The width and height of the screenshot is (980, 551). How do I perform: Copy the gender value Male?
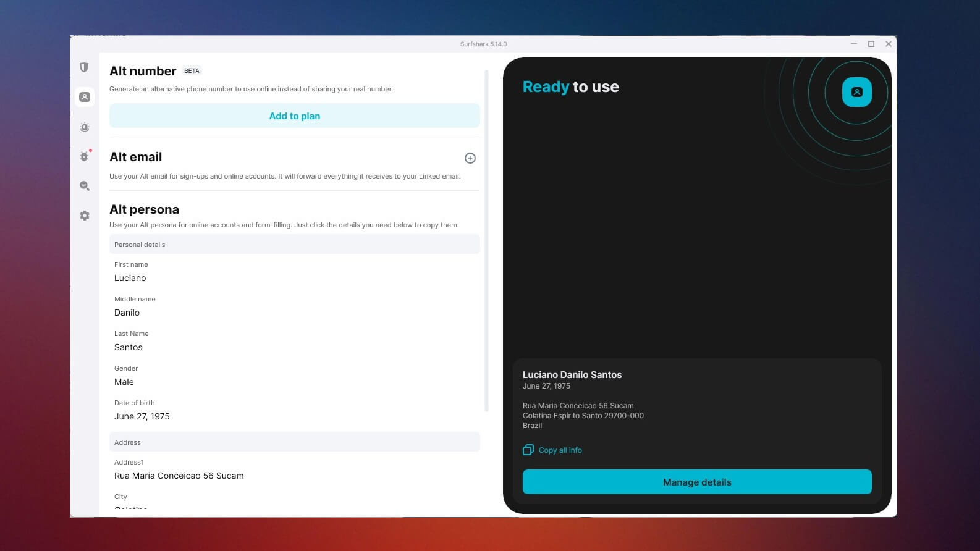click(124, 382)
